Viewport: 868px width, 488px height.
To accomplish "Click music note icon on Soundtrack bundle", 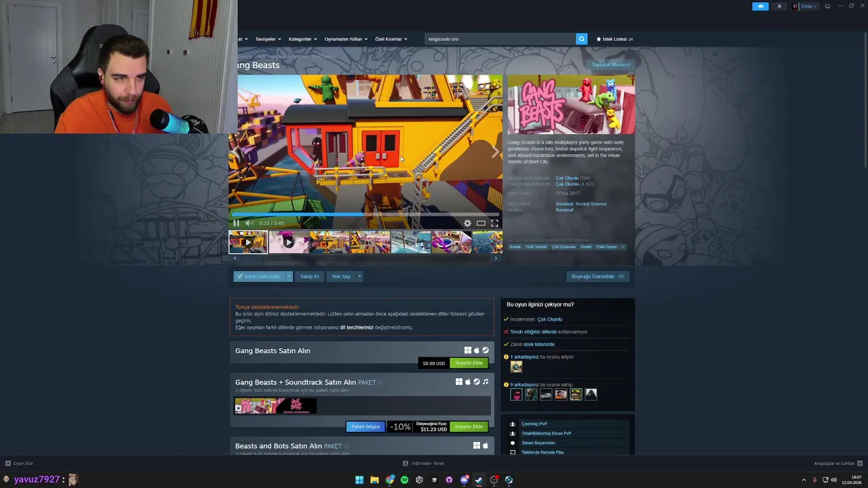I will (x=485, y=382).
